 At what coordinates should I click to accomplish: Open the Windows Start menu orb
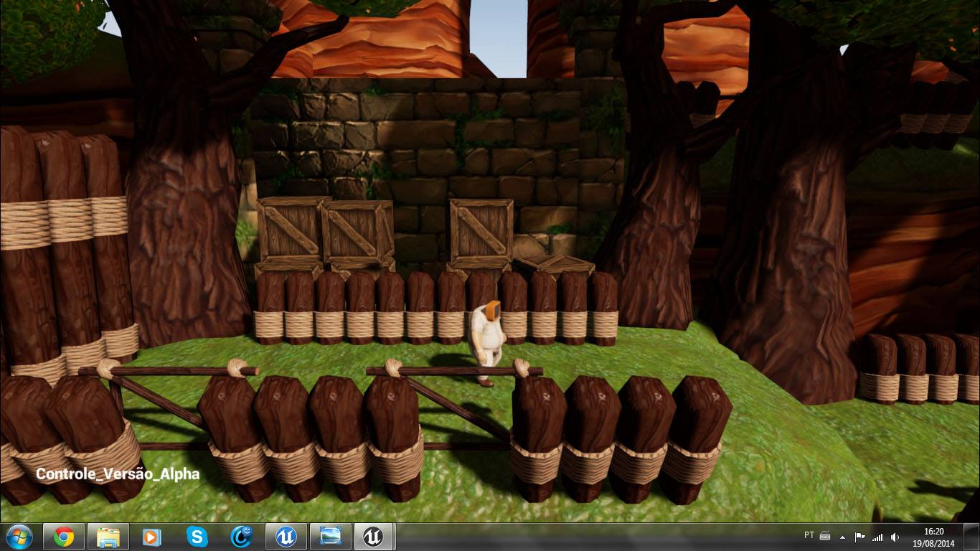point(19,537)
